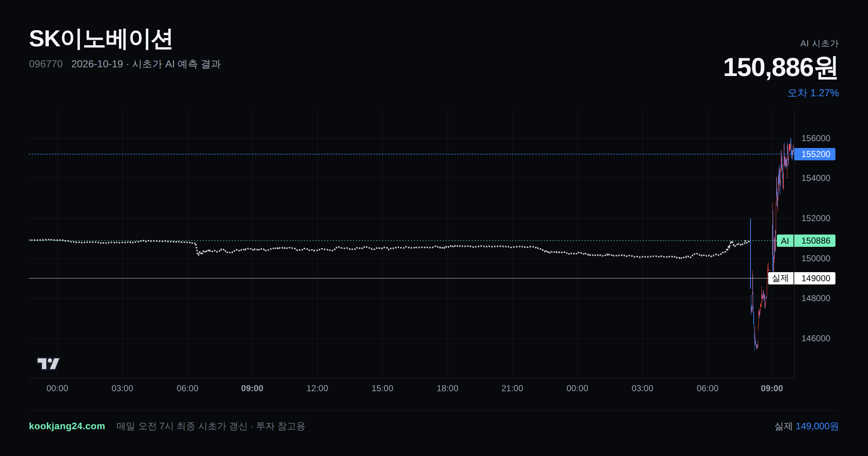
Task: Click the 실제 149,000원 footer text
Action: tap(807, 426)
